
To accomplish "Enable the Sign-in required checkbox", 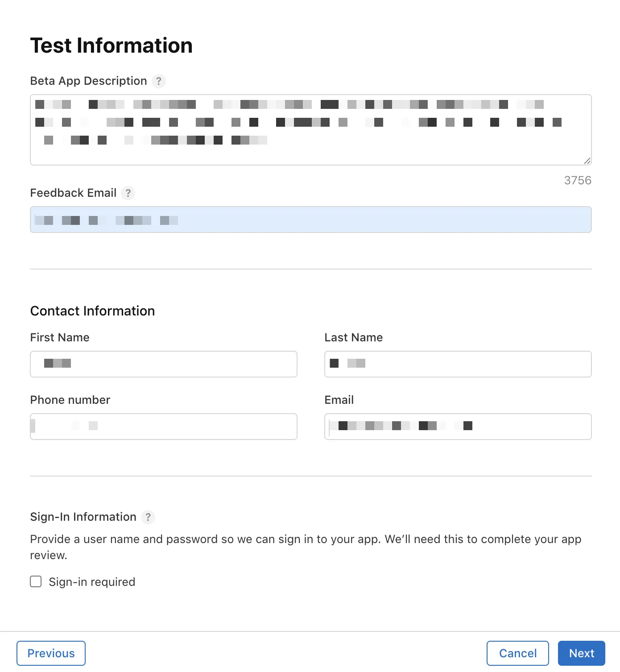I will [36, 581].
